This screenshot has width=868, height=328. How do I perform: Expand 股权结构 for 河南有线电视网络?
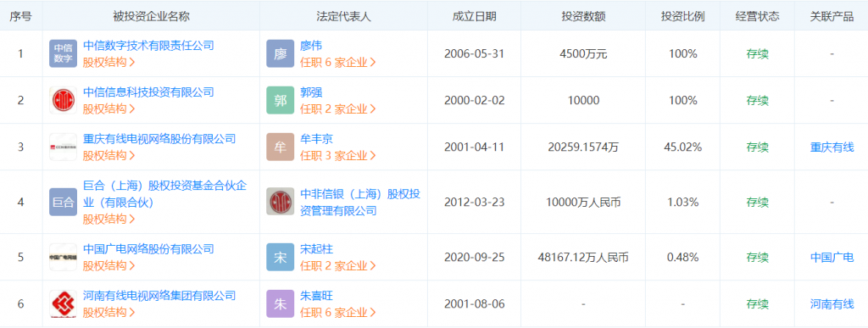(x=109, y=312)
